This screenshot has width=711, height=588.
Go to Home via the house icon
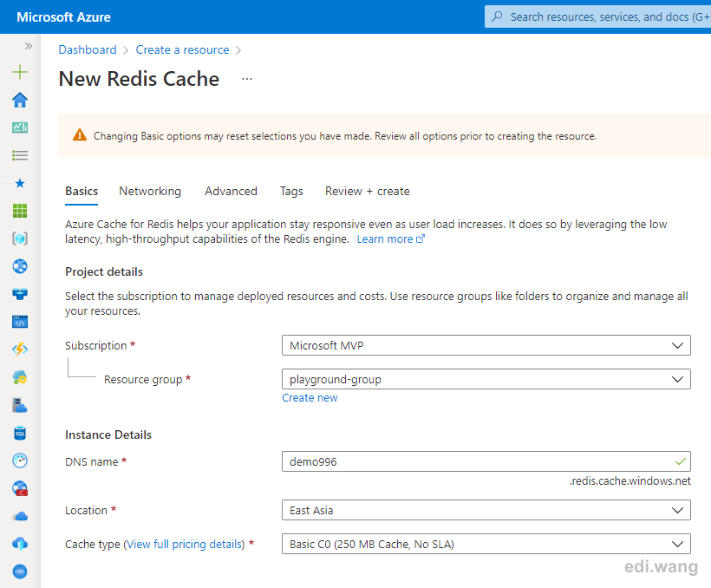click(x=20, y=100)
